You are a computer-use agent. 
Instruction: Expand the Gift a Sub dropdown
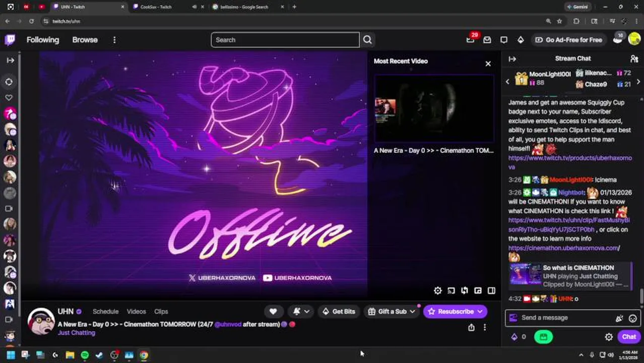coord(412,312)
